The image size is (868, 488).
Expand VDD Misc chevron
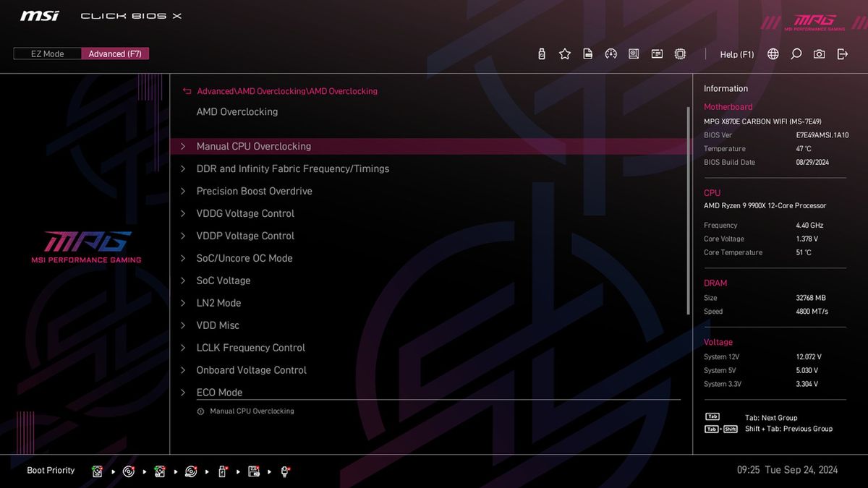point(183,325)
